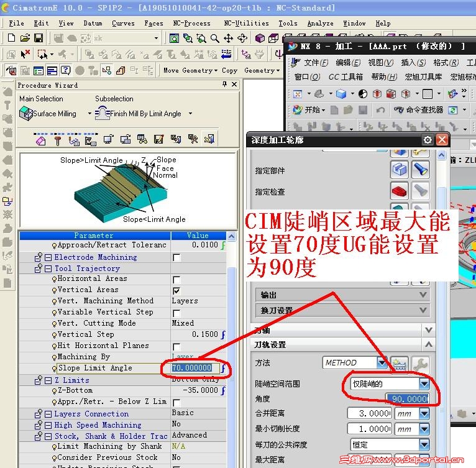
Task: Collapse the Layers Connection group
Action: pyautogui.click(x=48, y=414)
